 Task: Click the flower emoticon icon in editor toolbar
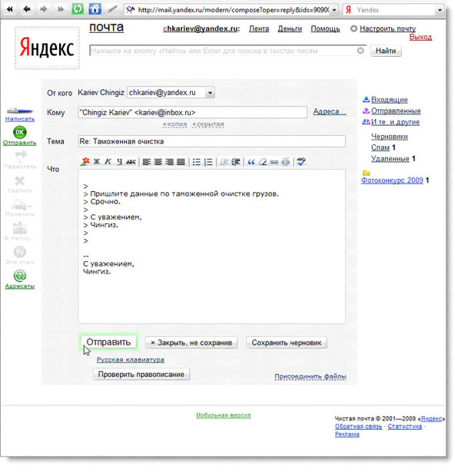tap(85, 161)
